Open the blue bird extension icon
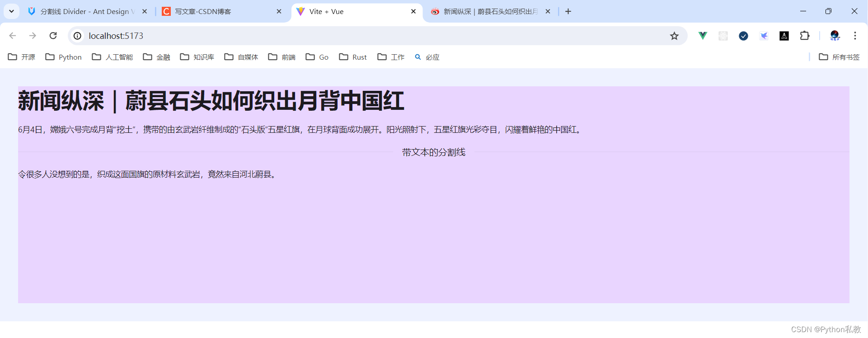868x338 pixels. click(x=764, y=36)
